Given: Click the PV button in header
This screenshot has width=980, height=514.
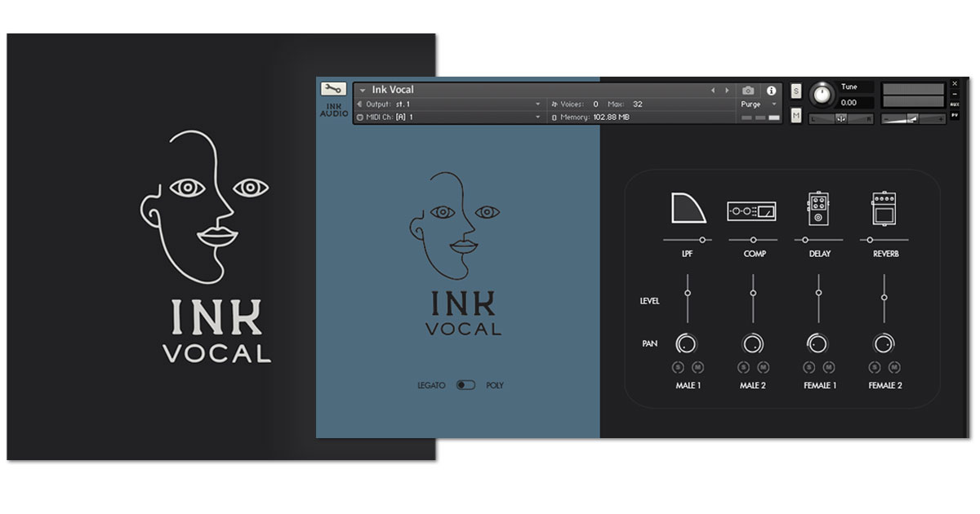Looking at the screenshot, I should point(955,117).
